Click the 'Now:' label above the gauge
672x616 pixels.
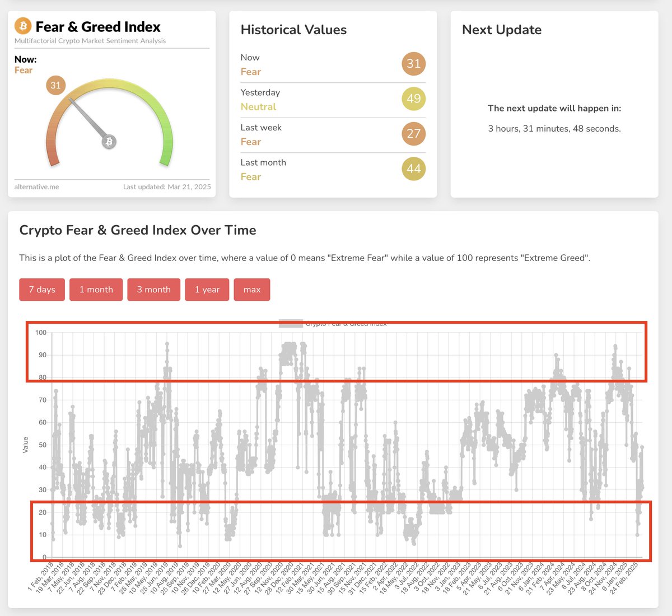point(26,59)
